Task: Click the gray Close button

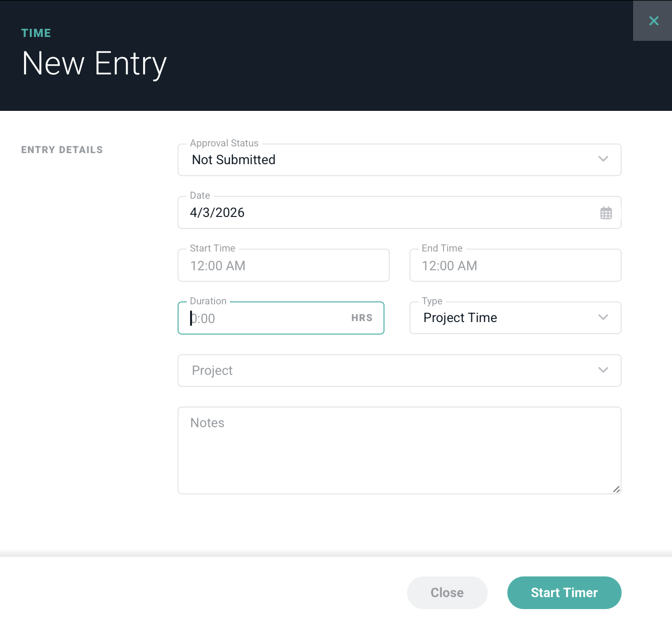Action: coord(447,593)
